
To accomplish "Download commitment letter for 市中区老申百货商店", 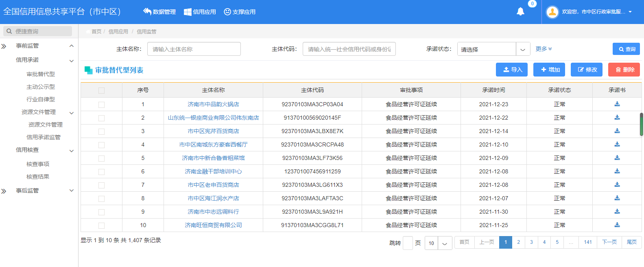I will point(617,185).
